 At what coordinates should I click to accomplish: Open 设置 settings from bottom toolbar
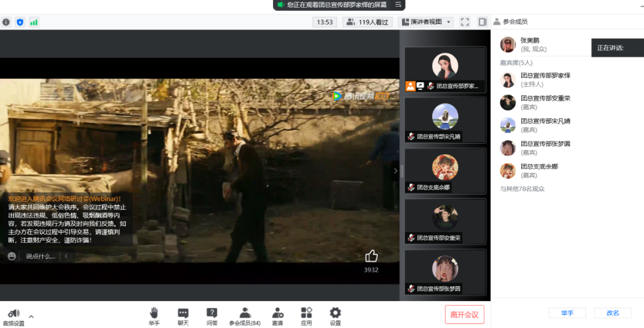point(335,315)
